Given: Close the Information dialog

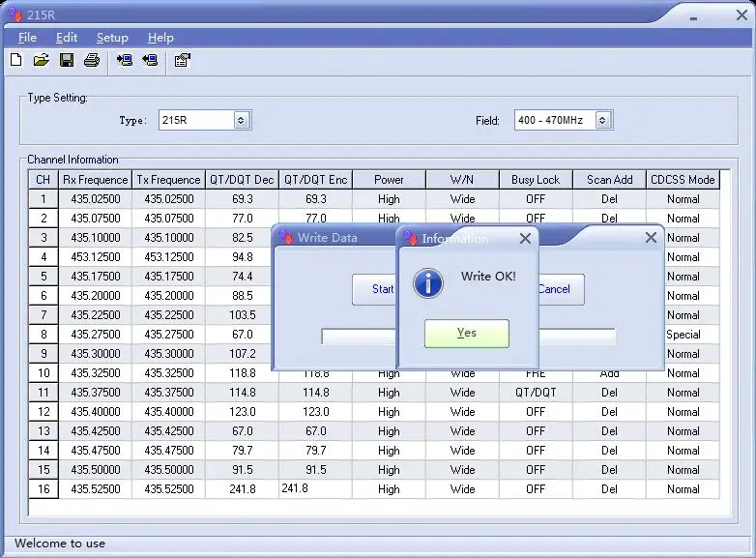Looking at the screenshot, I should pyautogui.click(x=526, y=238).
